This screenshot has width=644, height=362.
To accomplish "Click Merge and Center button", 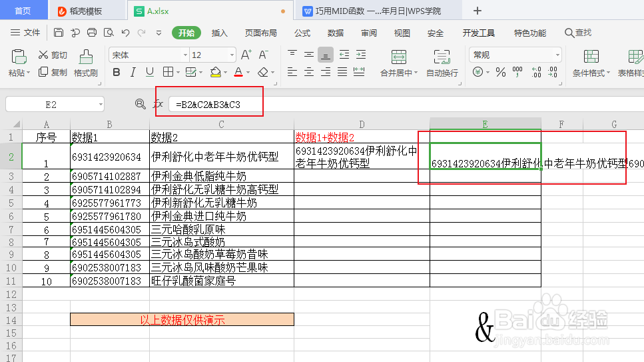I will [x=398, y=63].
